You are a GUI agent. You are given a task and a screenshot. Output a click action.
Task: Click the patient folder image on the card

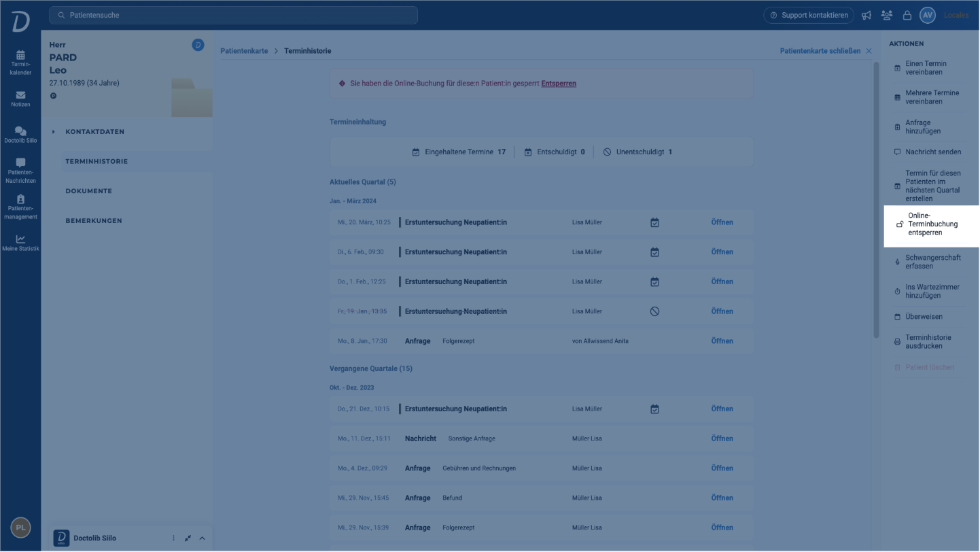point(192,97)
